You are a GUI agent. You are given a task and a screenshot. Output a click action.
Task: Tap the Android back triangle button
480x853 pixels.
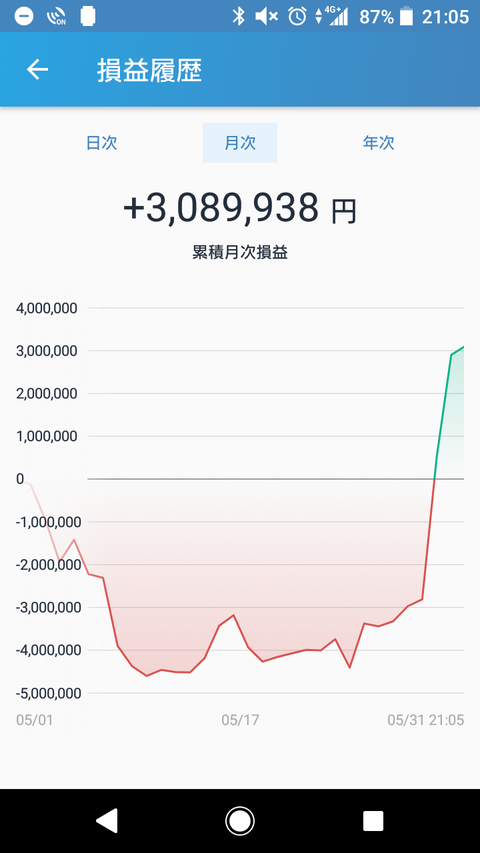[107, 820]
